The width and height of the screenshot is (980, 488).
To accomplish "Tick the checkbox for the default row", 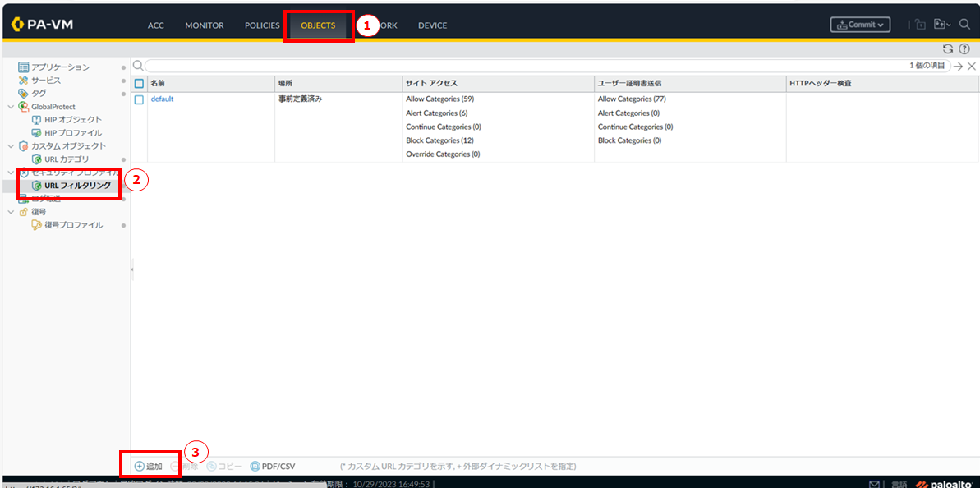I will (x=140, y=99).
